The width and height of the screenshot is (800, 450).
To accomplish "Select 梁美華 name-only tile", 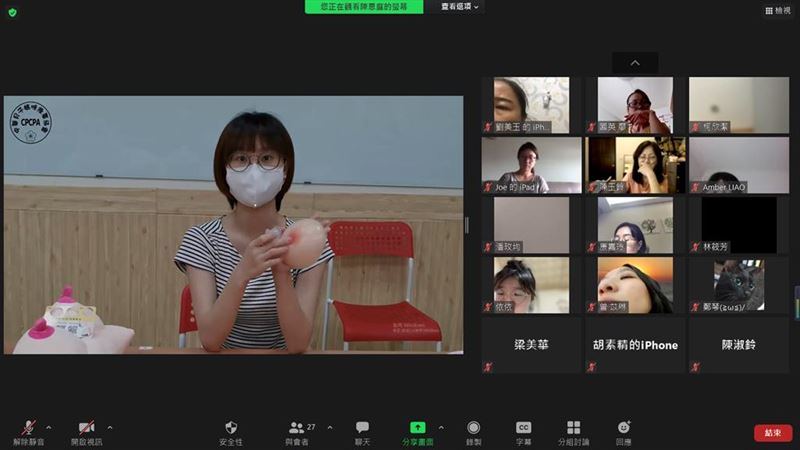I will [531, 345].
